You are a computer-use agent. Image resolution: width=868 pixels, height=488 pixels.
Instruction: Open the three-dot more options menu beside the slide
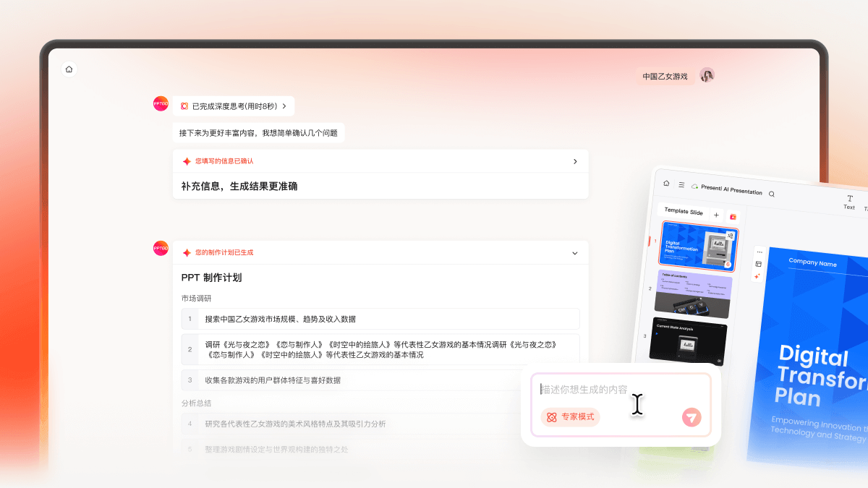pyautogui.click(x=760, y=252)
